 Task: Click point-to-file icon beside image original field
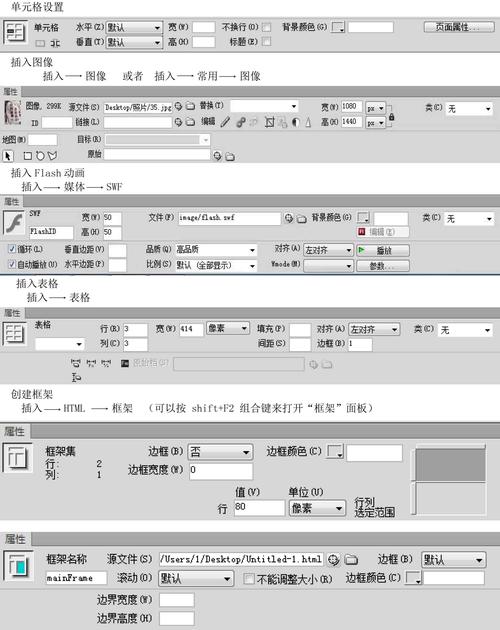pos(217,156)
